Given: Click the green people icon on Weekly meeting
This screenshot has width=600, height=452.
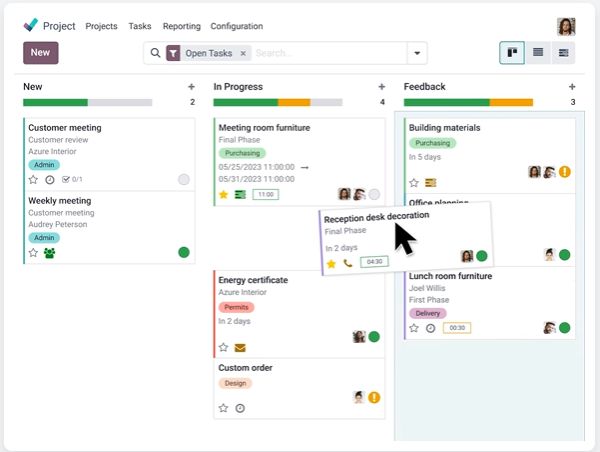Looking at the screenshot, I should pyautogui.click(x=50, y=253).
